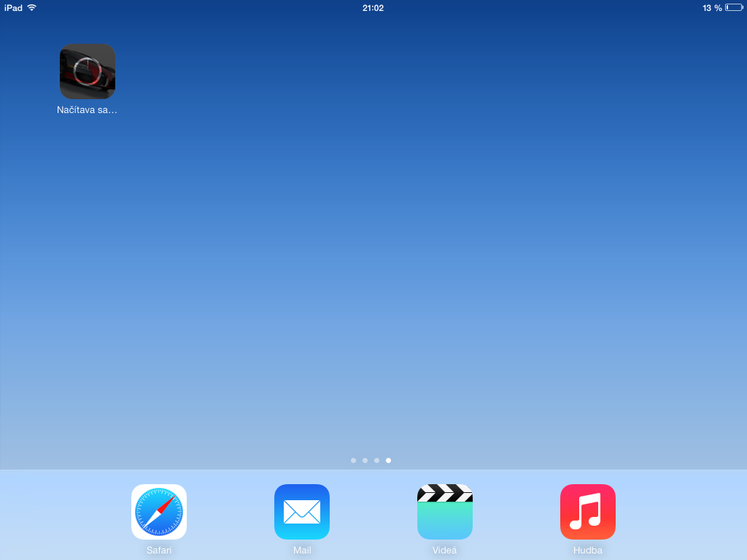Tap the Hudba label under icon
Image resolution: width=747 pixels, height=560 pixels.
pyautogui.click(x=588, y=551)
